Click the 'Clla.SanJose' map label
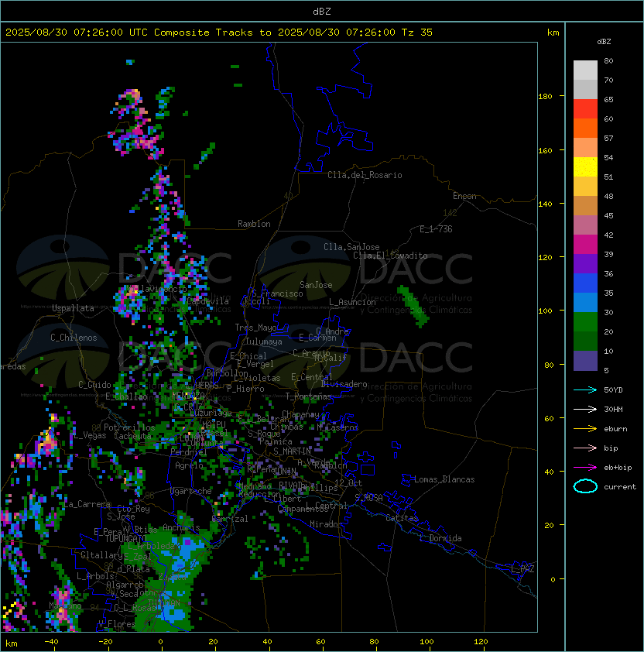Image resolution: width=644 pixels, height=652 pixels. click(351, 247)
